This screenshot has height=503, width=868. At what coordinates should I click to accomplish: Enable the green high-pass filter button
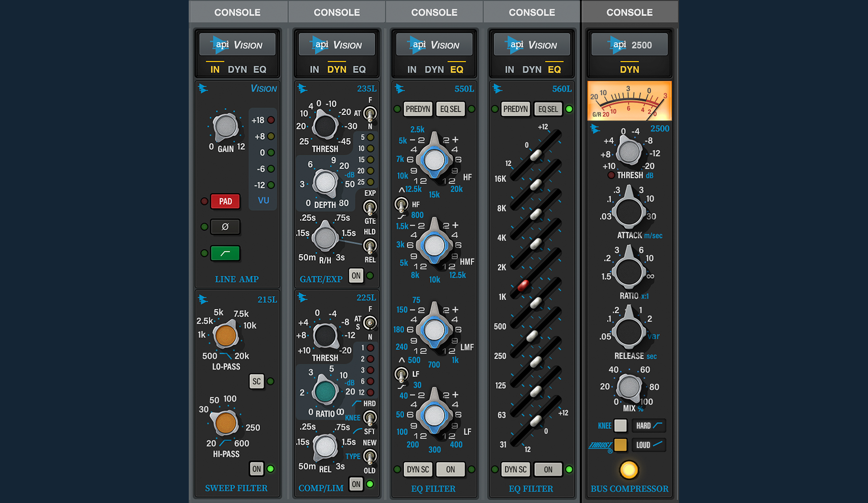[x=225, y=253]
